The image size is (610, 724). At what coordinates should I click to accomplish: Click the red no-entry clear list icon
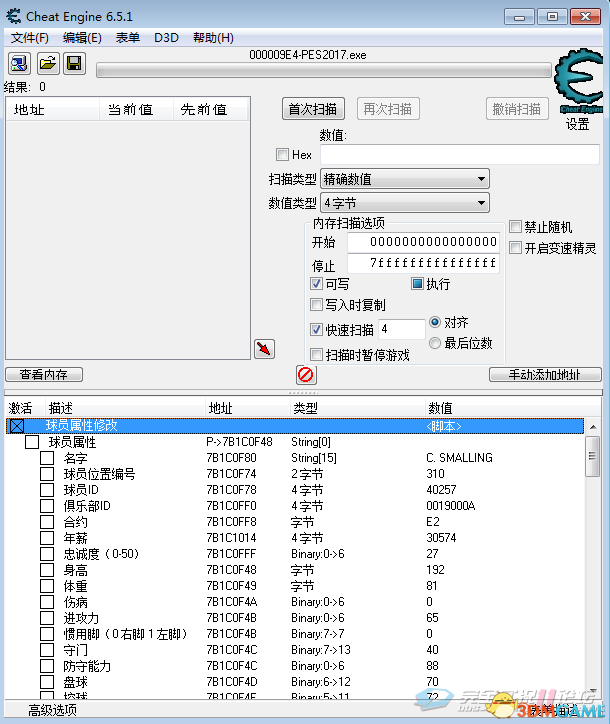pyautogui.click(x=306, y=374)
